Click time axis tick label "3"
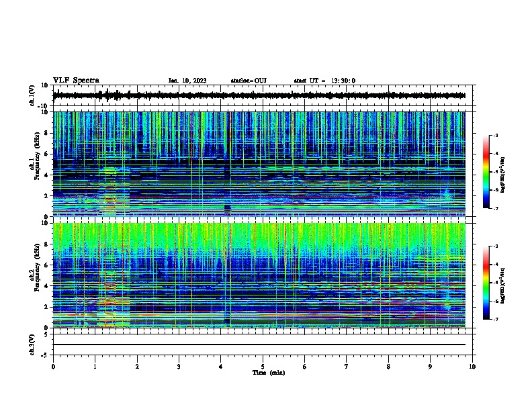Screen dimensions: 532x411 [179, 367]
